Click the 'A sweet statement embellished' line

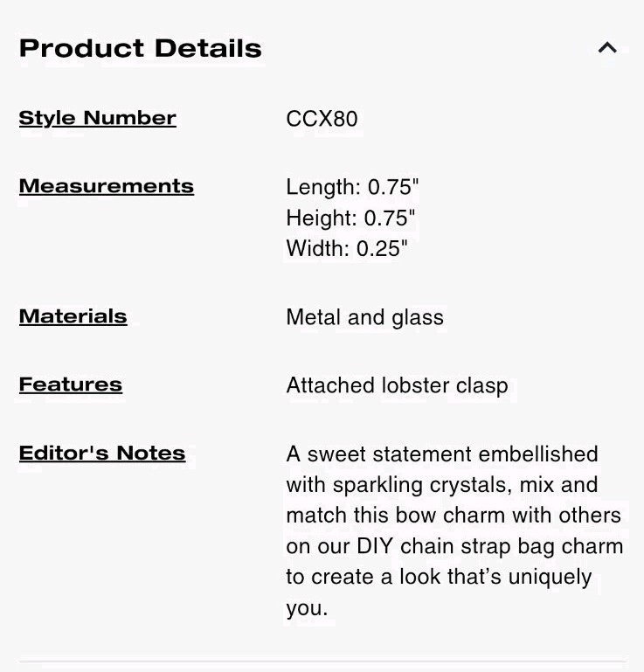(x=442, y=454)
